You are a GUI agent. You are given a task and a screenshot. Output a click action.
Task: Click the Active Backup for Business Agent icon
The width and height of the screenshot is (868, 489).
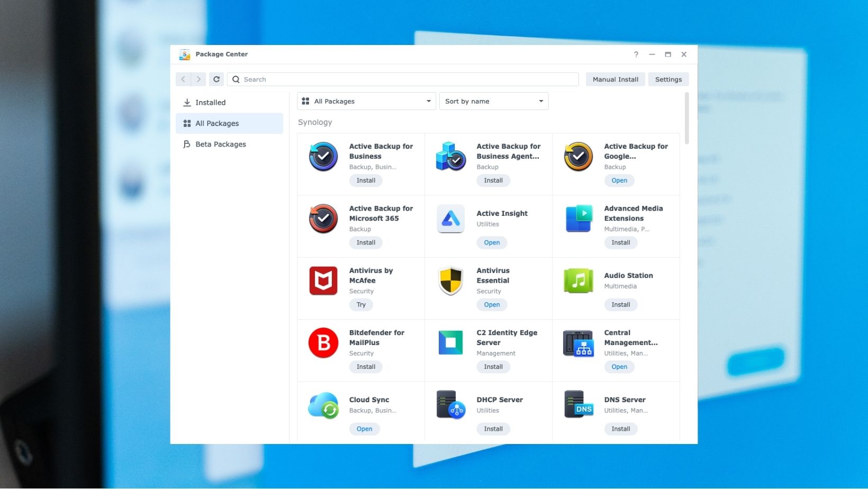pos(451,157)
